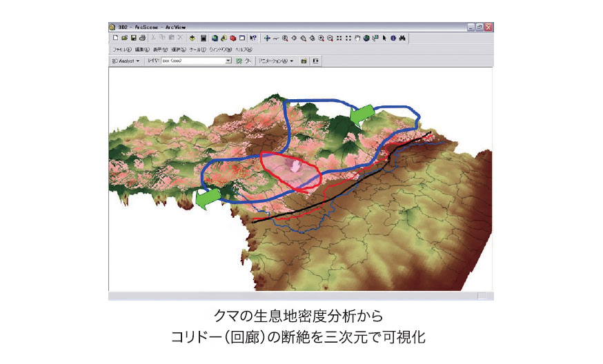Click Narrow Field of View icon

tap(339, 38)
